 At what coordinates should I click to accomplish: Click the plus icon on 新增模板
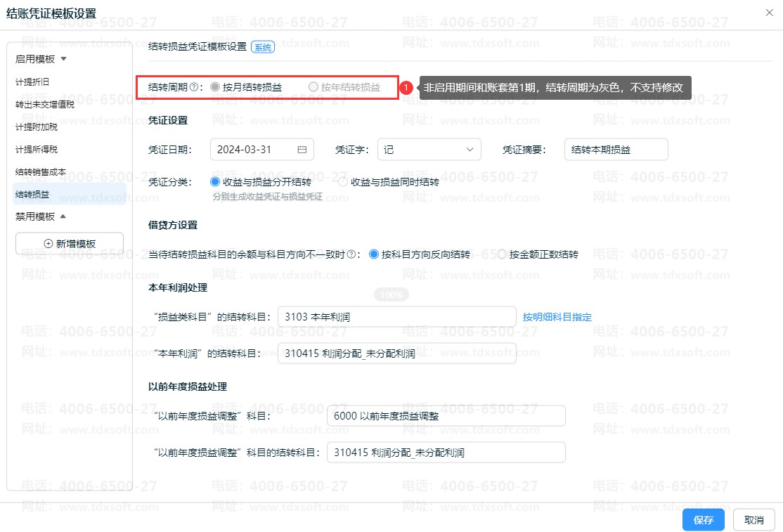click(x=48, y=244)
